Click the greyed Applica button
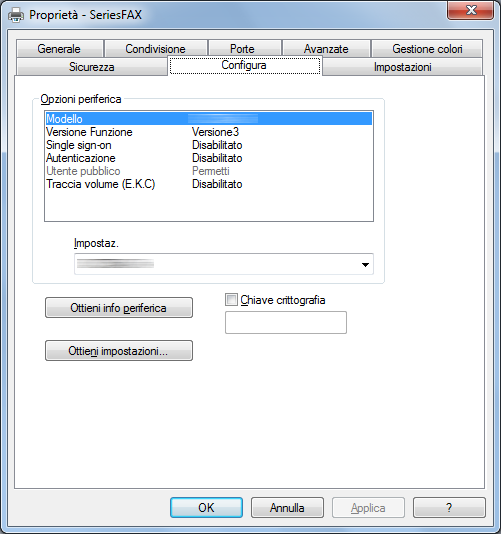Image resolution: width=501 pixels, height=534 pixels. (368, 507)
